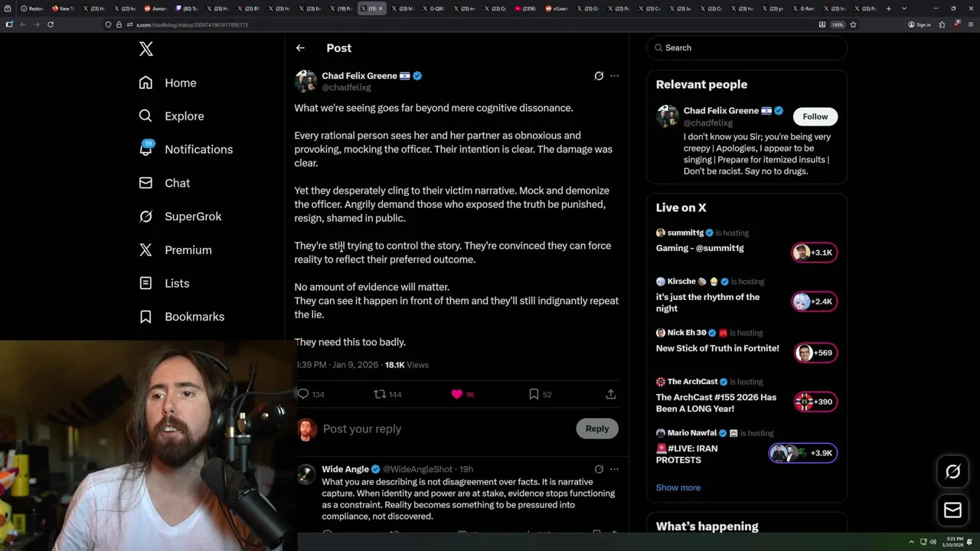Open Kirsche's 'it's just the rhythm' stream
Screen dimensions: 980x551
707,302
